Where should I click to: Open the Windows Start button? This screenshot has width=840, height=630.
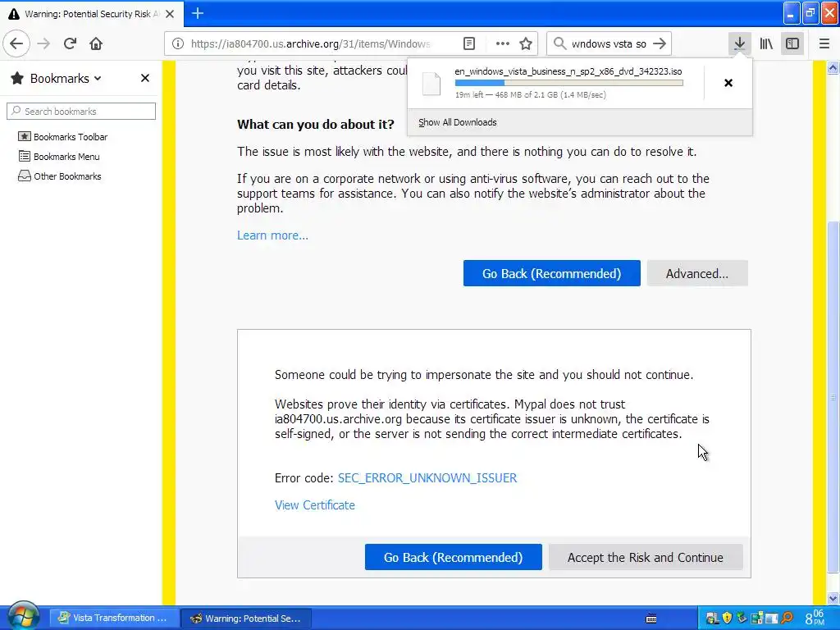(23, 616)
